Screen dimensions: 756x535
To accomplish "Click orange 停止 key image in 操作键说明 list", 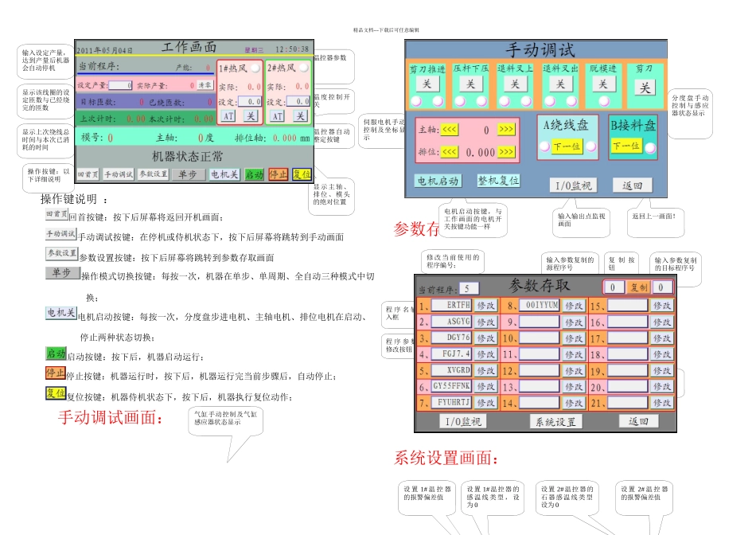I will click(x=56, y=373).
